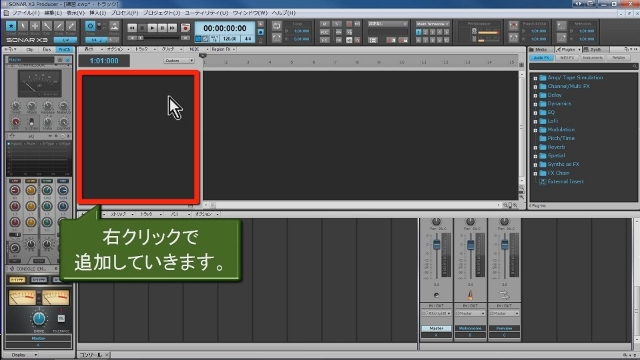Screen dimensions: 640x360
Task: Click the plugin browser search field
Action: click(583, 66)
